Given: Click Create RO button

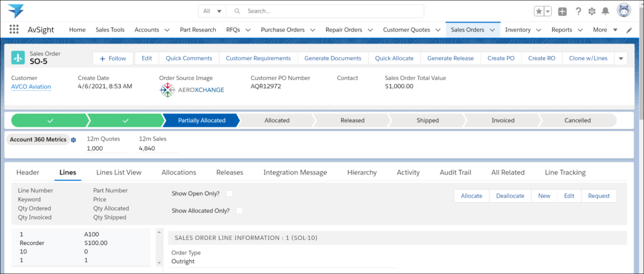Looking at the screenshot, I should tap(541, 59).
